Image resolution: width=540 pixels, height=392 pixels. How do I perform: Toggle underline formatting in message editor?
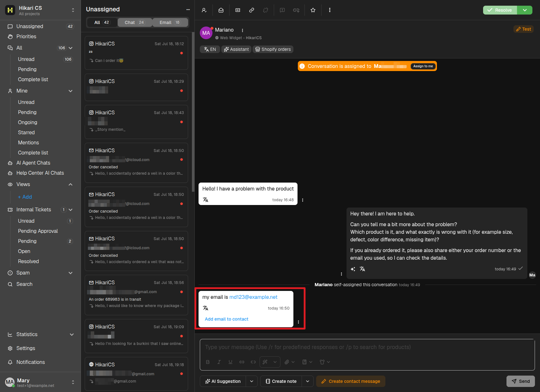tap(230, 362)
